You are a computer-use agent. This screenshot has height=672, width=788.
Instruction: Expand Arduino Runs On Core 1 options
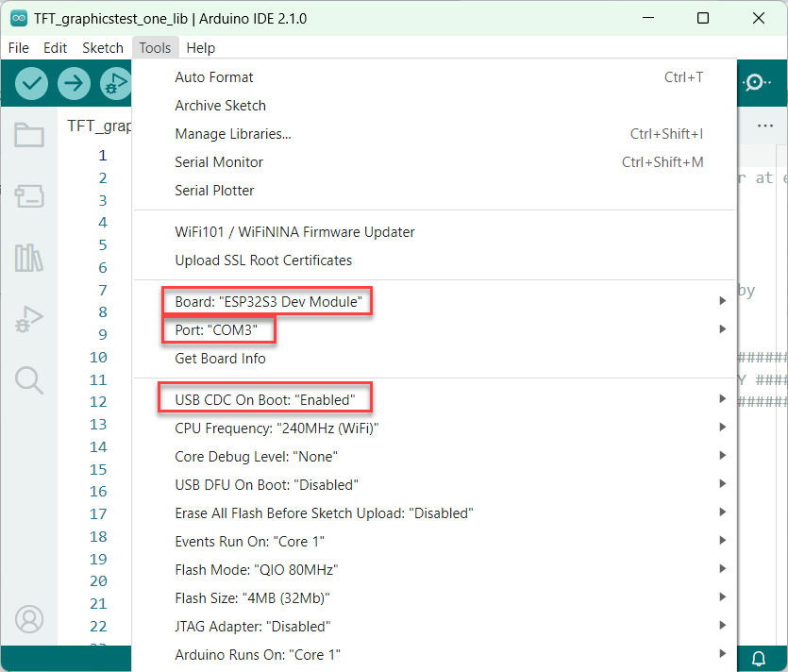[x=435, y=654]
